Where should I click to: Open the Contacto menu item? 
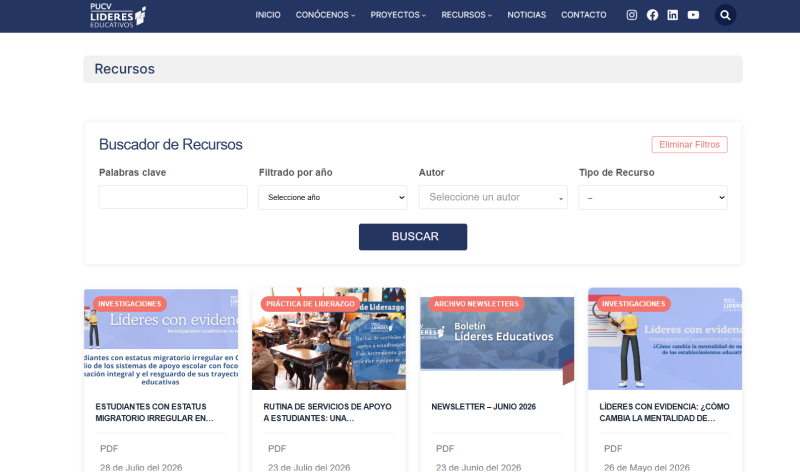click(x=584, y=15)
